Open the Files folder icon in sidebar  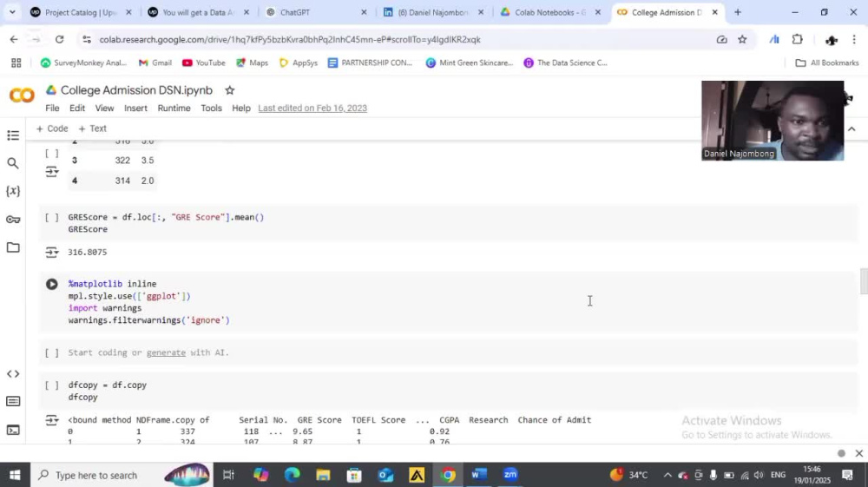pyautogui.click(x=13, y=247)
